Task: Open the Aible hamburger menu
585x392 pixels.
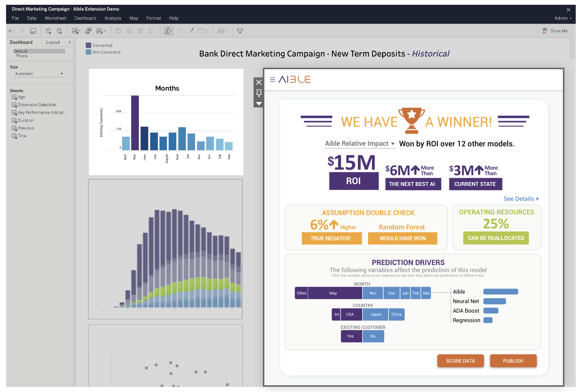Action: (272, 79)
